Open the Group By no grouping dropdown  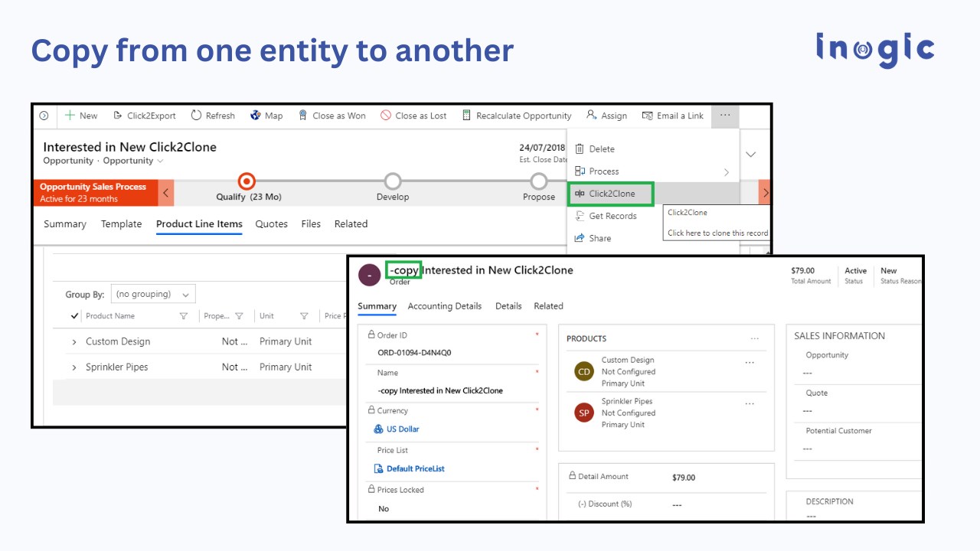pos(153,294)
